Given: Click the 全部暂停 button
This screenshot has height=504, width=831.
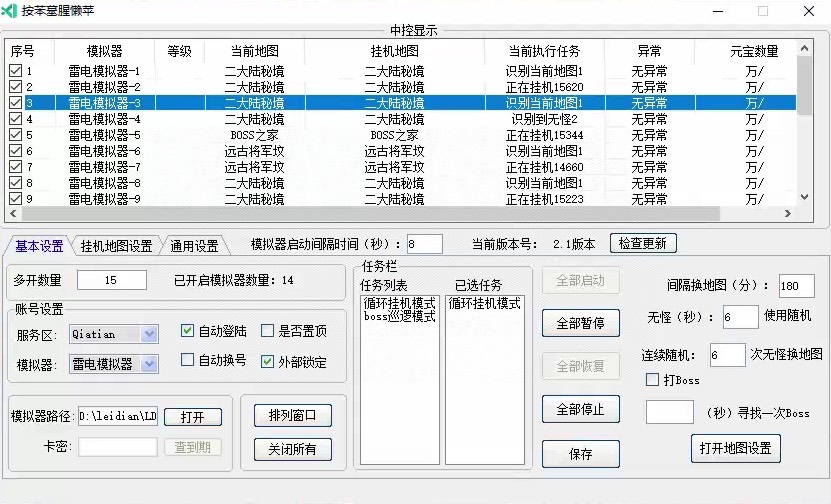Looking at the screenshot, I should (580, 323).
